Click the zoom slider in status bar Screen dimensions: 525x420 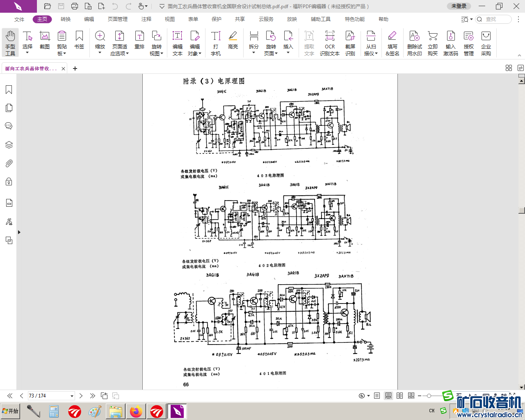429,396
